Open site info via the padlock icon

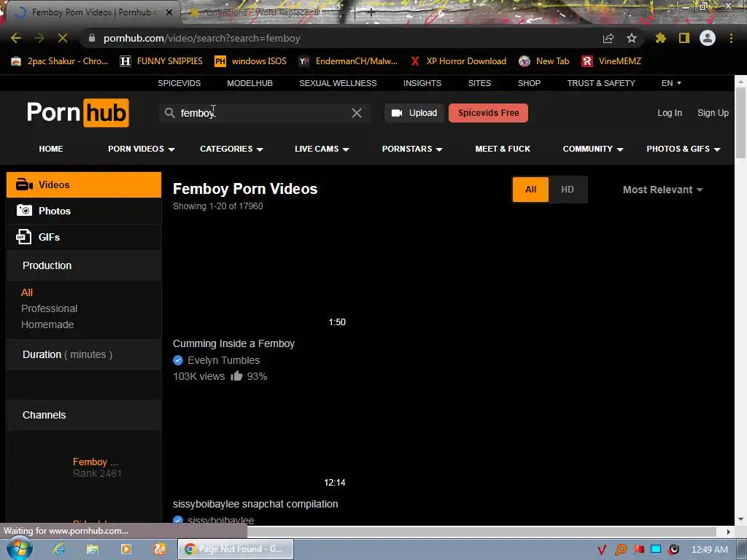(92, 38)
